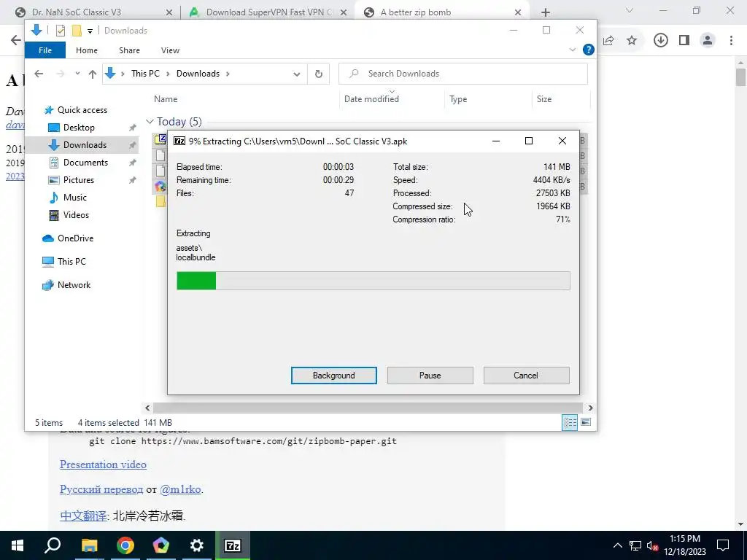This screenshot has width=747, height=560.
Task: Go up one folder level
Action: 93,74
